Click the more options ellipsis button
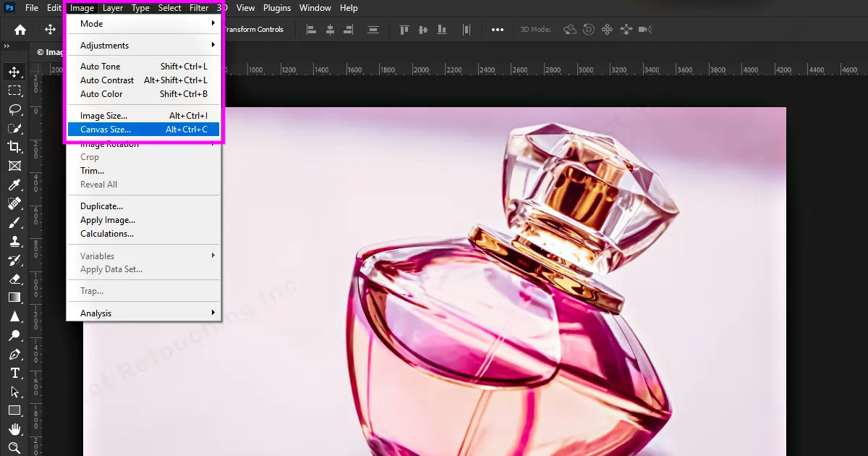Viewport: 868px width, 456px height. point(498,30)
